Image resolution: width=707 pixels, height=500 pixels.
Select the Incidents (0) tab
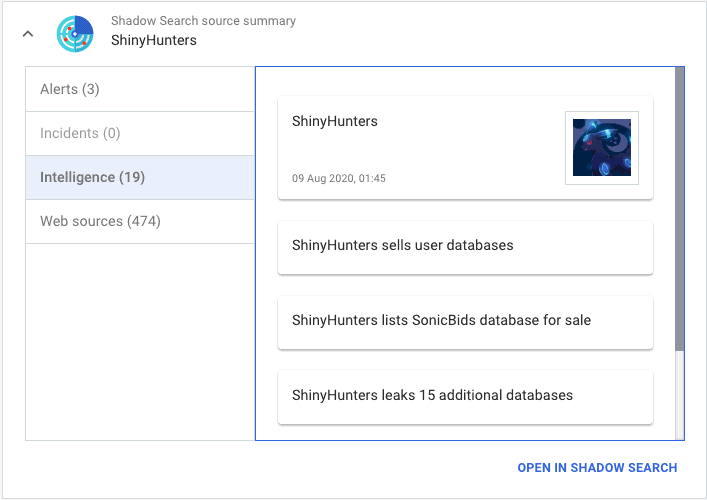[x=140, y=133]
